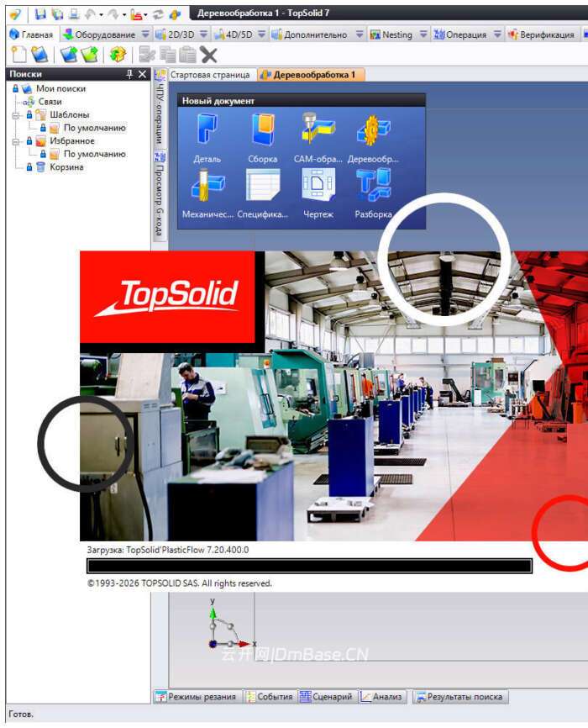Expand dropdown arrow after 4D/5D tab
Screen dimensions: 588x728
(x=262, y=34)
